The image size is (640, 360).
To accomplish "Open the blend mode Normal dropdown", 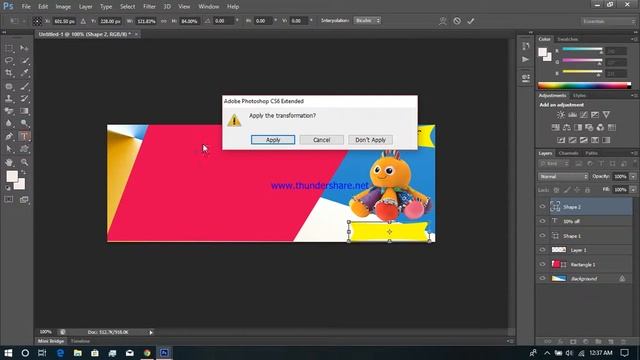I will 563,177.
